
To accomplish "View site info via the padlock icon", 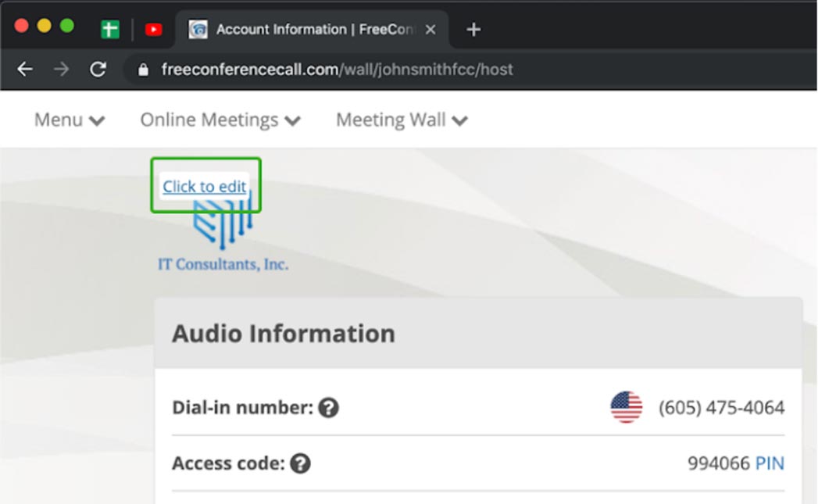I will [142, 70].
